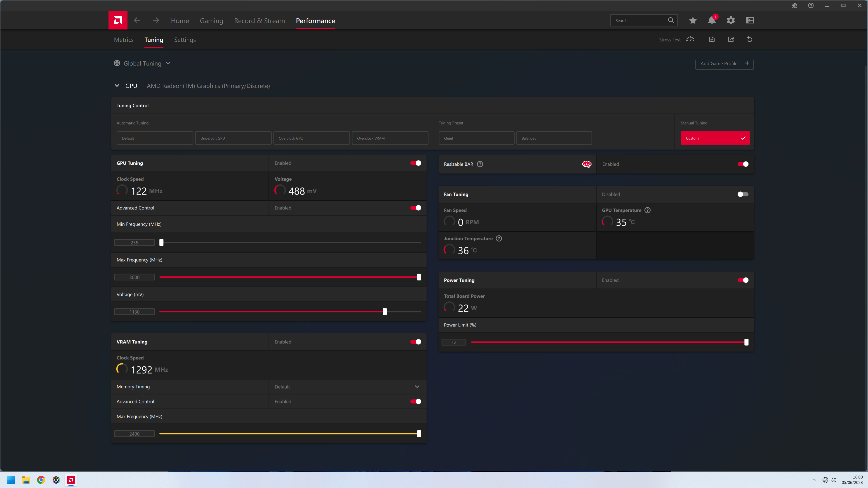The height and width of the screenshot is (488, 868).
Task: Open the notifications bell
Action: (711, 21)
